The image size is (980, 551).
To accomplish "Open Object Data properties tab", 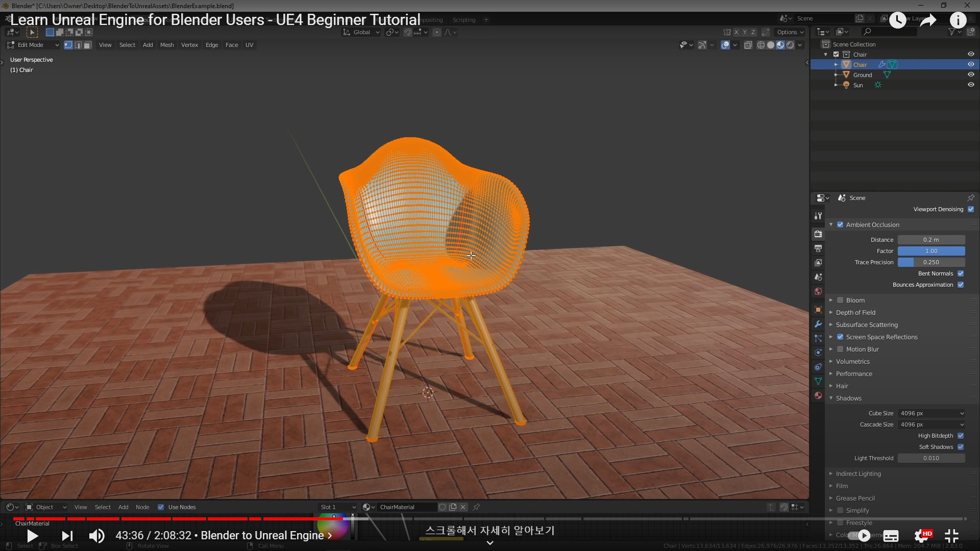I will (x=818, y=381).
